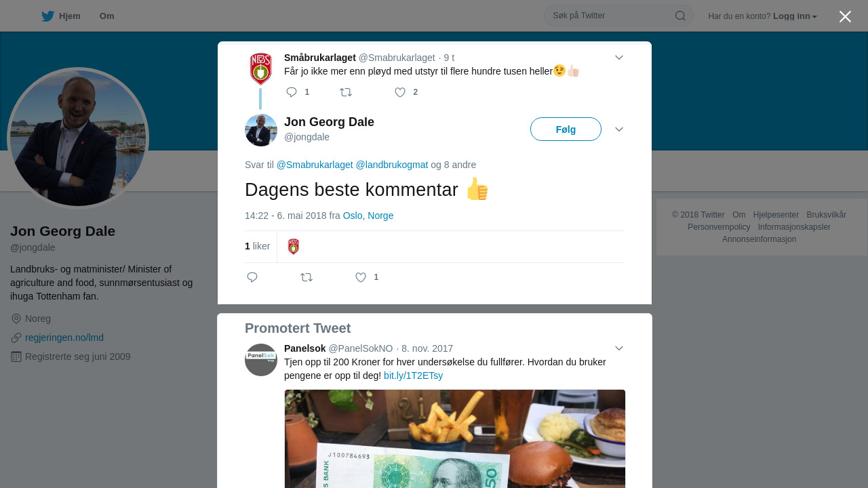Expand options chevron beside Følg button
This screenshot has width=868, height=488.
pyautogui.click(x=619, y=129)
